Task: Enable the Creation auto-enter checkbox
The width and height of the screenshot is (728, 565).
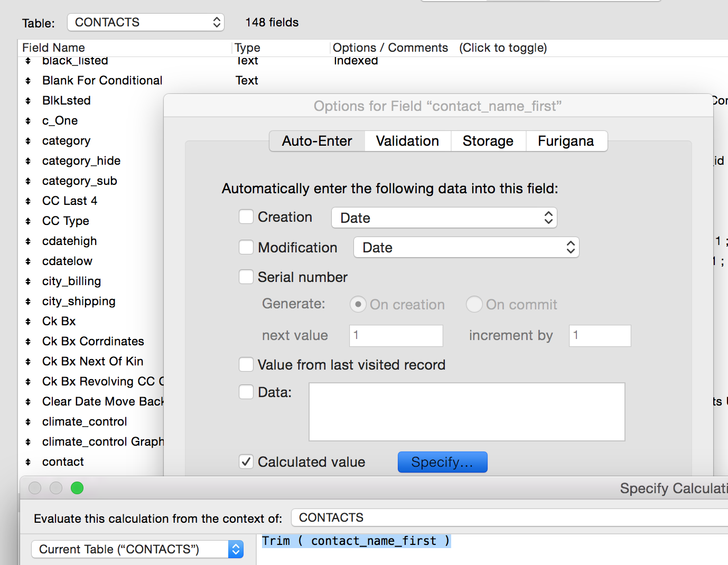Action: 246,217
